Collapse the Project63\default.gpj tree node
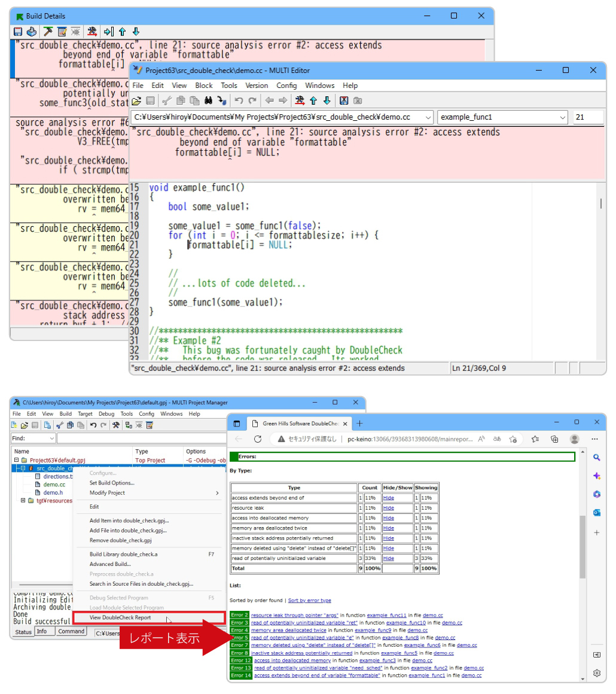 [16, 460]
